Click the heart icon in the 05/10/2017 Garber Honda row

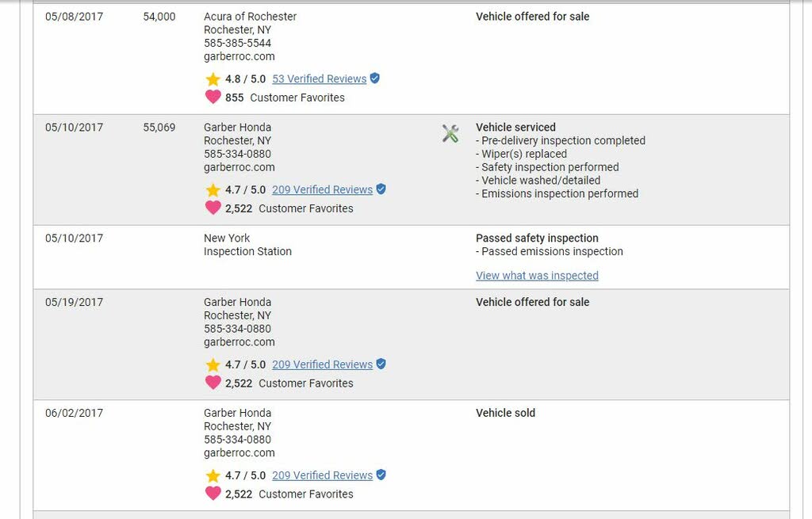(213, 208)
